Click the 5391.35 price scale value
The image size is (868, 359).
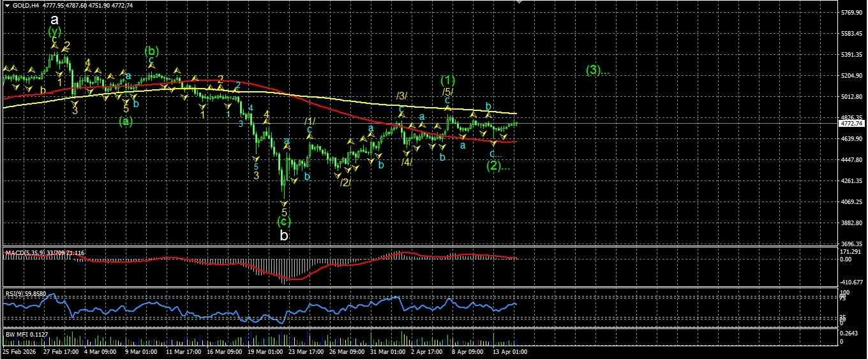[x=852, y=54]
